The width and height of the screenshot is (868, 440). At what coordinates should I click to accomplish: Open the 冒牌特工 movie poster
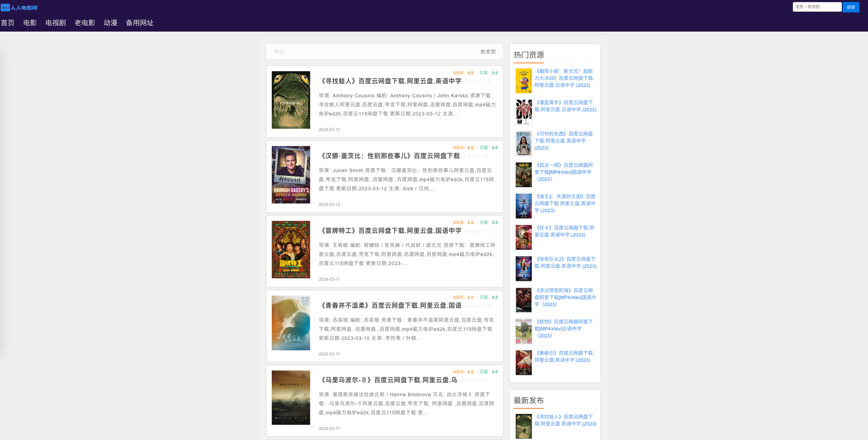click(291, 250)
